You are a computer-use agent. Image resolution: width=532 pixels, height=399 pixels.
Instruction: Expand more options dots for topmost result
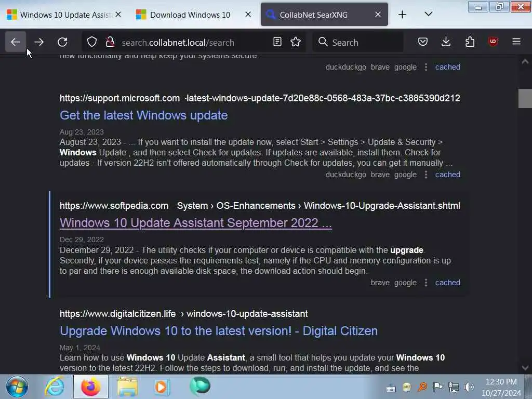[426, 67]
